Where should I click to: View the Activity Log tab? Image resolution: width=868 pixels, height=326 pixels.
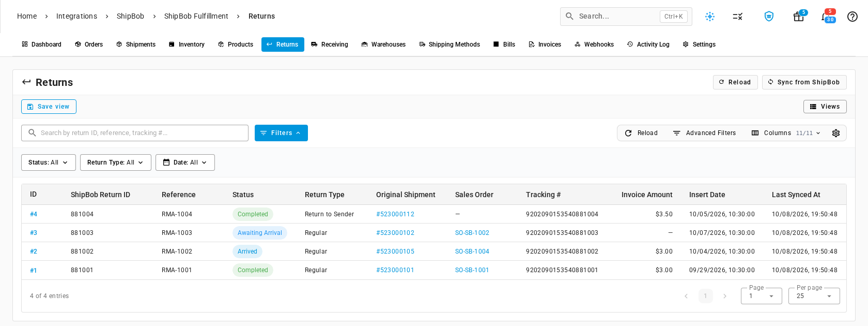tap(648, 45)
